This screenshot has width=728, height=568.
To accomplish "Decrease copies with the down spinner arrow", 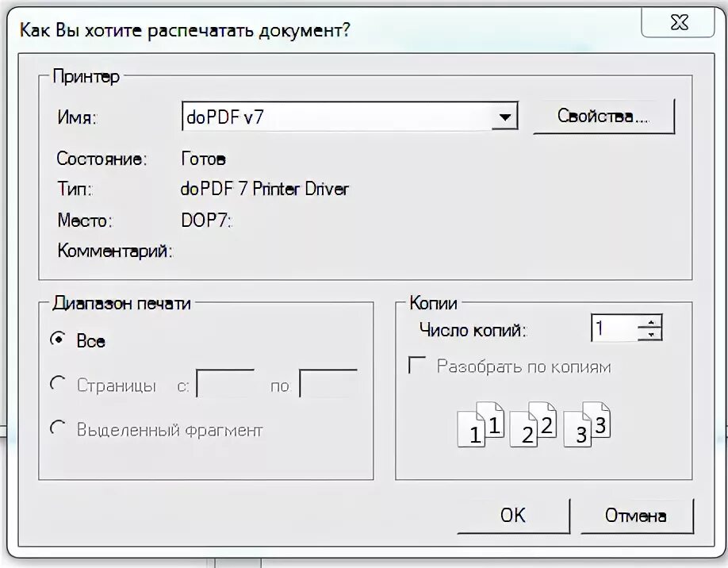I will (x=650, y=335).
